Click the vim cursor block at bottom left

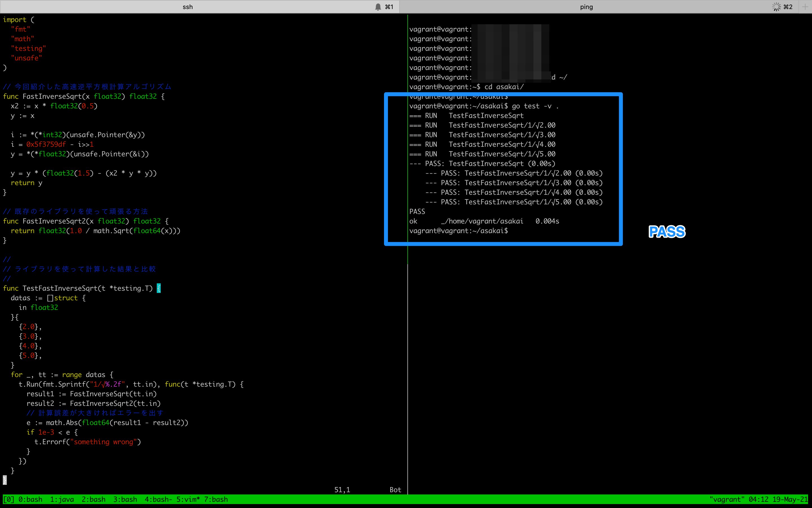5,480
